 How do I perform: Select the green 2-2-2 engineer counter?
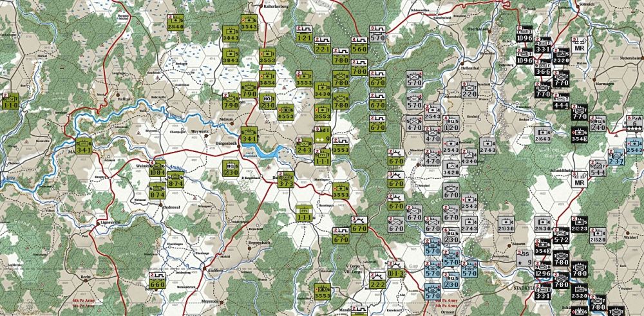[x=377, y=280]
